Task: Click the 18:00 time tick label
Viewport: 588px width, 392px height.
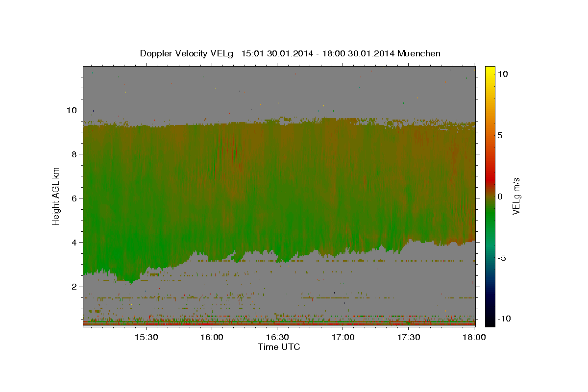Action: (x=474, y=337)
